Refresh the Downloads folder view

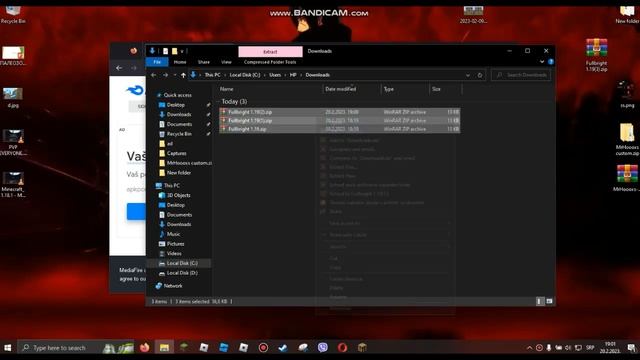pos(480,75)
